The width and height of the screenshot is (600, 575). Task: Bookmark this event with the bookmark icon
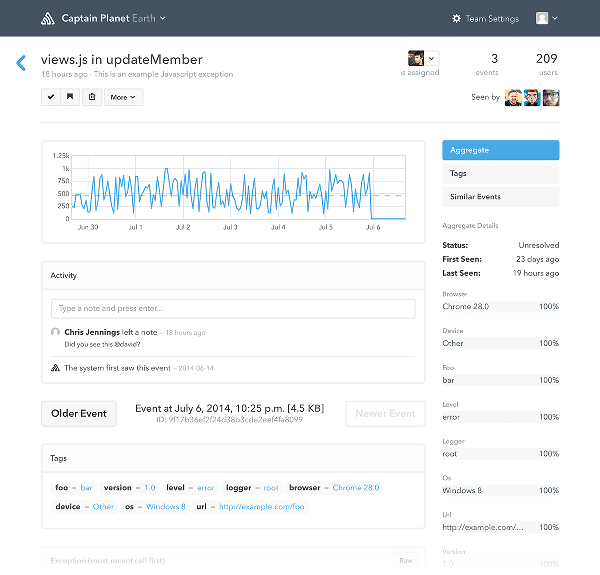tap(70, 97)
